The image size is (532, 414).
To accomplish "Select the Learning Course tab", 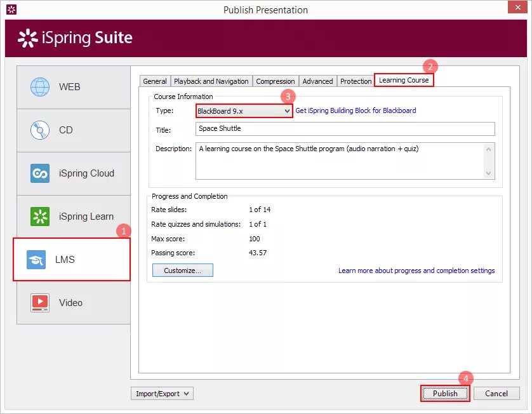I will tap(404, 80).
